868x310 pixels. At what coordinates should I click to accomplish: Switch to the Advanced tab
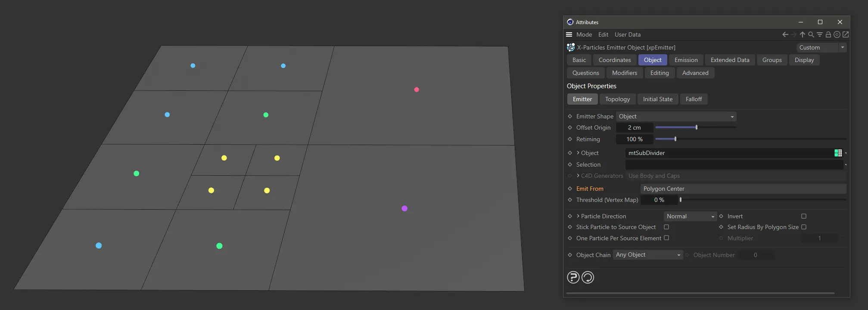pyautogui.click(x=695, y=73)
